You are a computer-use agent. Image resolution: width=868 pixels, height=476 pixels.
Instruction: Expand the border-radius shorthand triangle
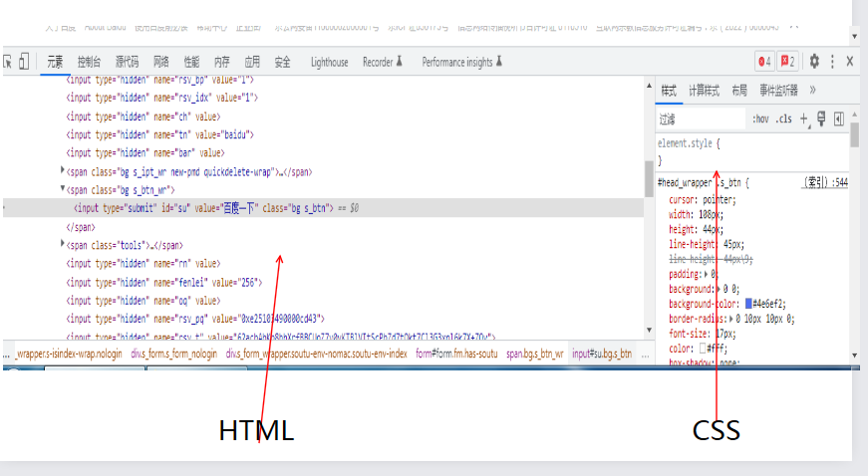tap(731, 319)
